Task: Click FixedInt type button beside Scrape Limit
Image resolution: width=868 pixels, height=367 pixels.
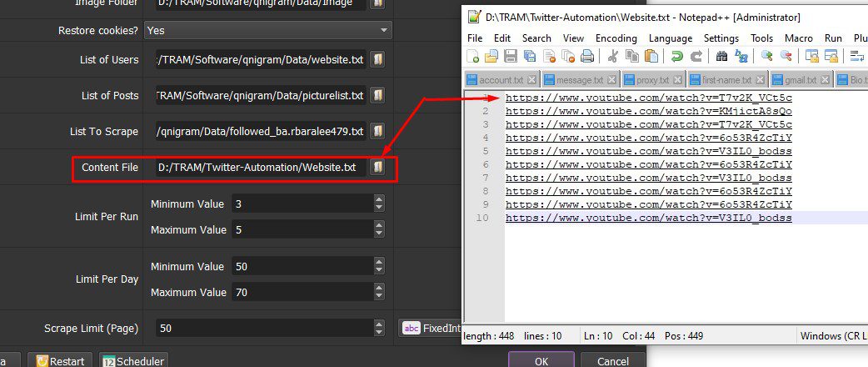Action: (430, 328)
